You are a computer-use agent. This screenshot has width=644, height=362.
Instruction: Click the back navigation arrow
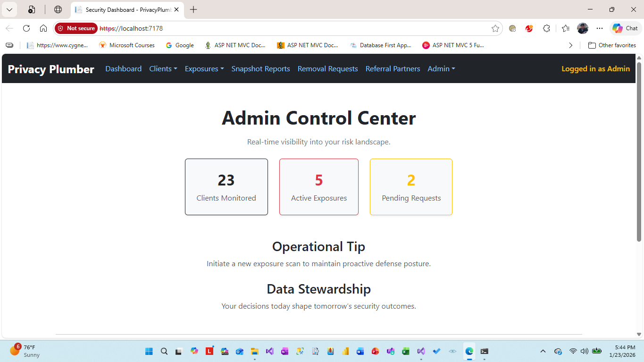click(x=9, y=28)
